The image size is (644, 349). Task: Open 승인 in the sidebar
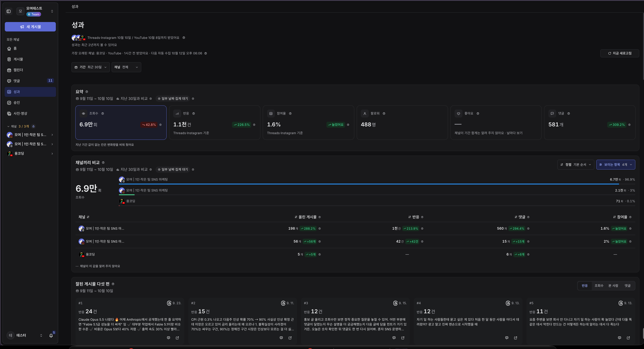[x=30, y=103]
